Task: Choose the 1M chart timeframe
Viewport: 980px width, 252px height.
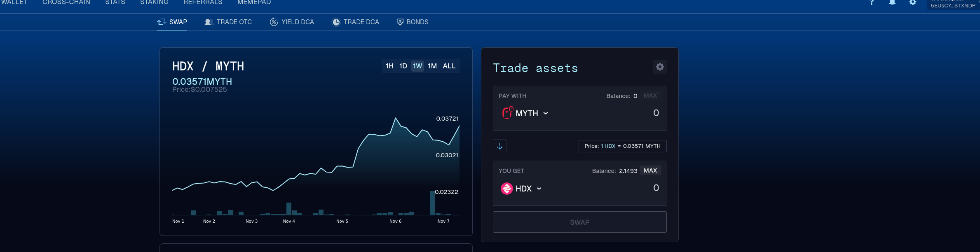Action: pos(432,66)
